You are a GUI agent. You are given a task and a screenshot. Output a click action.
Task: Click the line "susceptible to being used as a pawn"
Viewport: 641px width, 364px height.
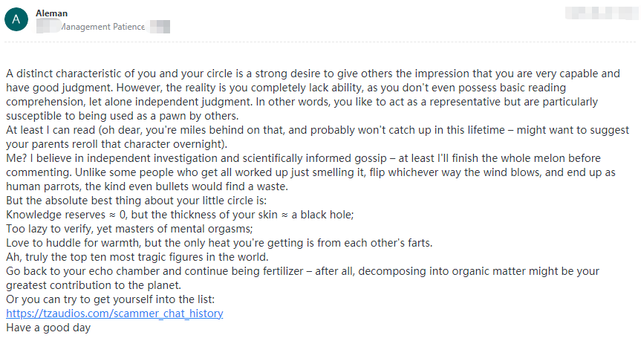coord(123,116)
